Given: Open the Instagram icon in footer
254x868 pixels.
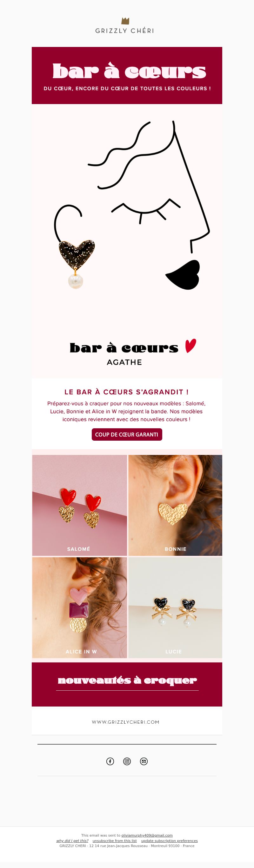Looking at the screenshot, I should click(x=127, y=761).
